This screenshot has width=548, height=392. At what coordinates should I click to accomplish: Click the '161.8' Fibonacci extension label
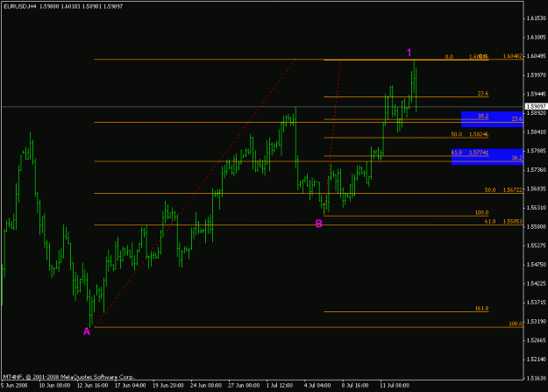click(x=481, y=309)
